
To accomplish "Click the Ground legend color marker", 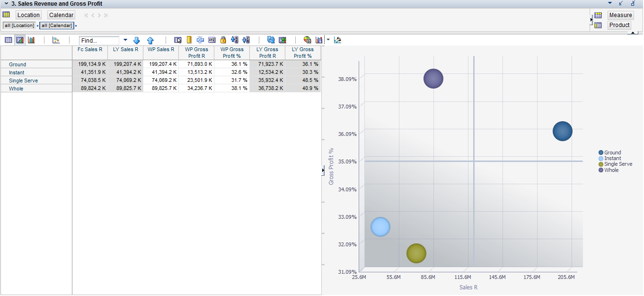I will point(600,152).
